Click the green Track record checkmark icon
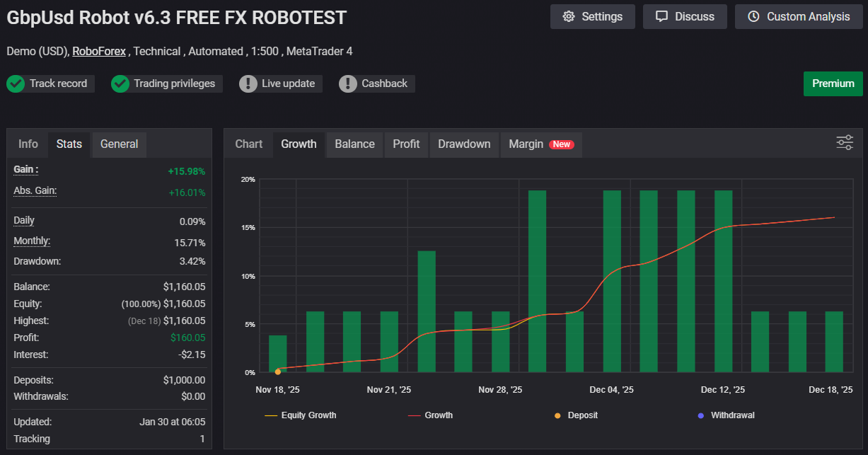868x455 pixels. point(16,83)
